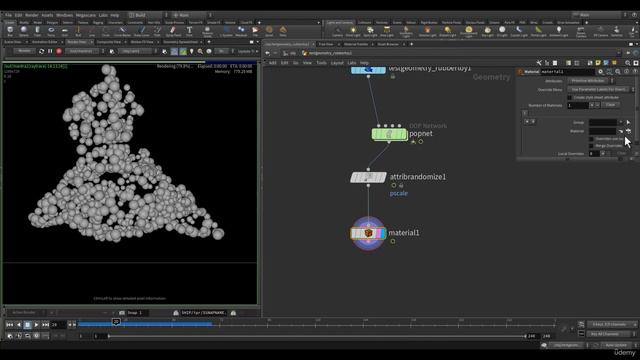Click the playback range slider bar
640x360 pixels.
pos(317,336)
